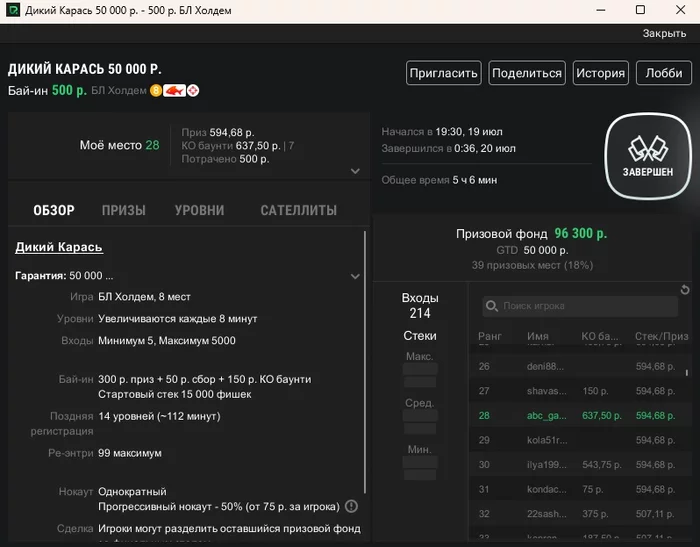Image resolution: width=700 pixels, height=547 pixels.
Task: Select the row of player shavas...
Action: [x=578, y=391]
